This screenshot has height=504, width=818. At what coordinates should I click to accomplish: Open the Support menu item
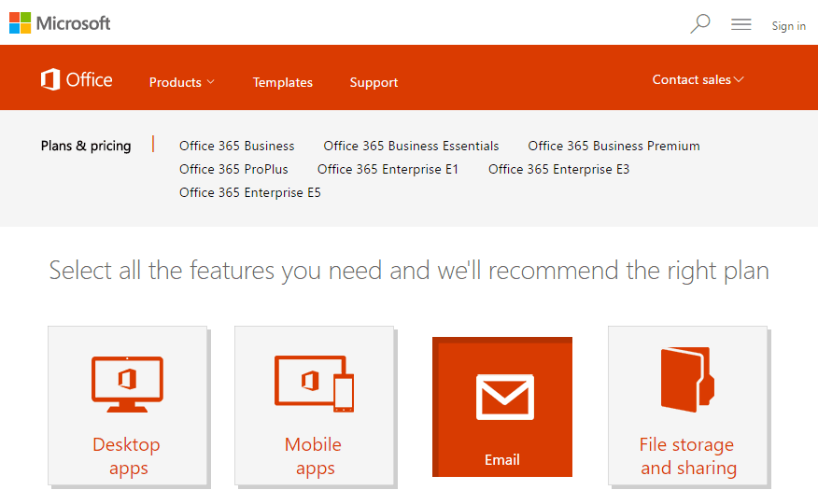click(374, 82)
